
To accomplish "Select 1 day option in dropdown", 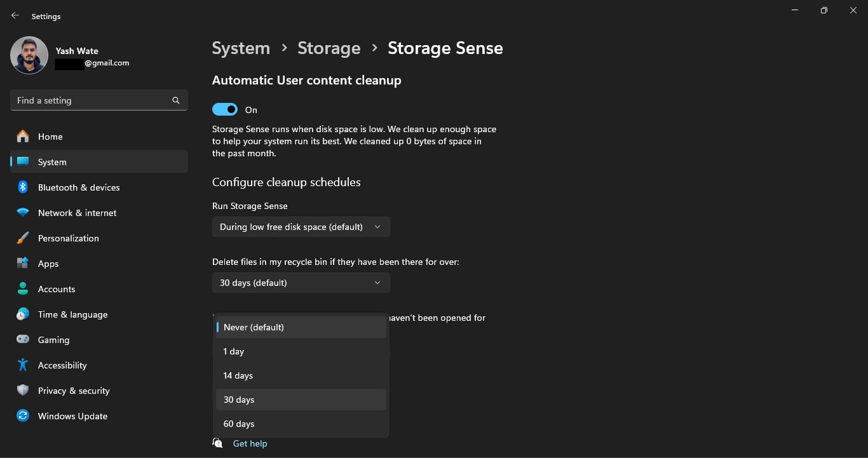I will pos(301,351).
